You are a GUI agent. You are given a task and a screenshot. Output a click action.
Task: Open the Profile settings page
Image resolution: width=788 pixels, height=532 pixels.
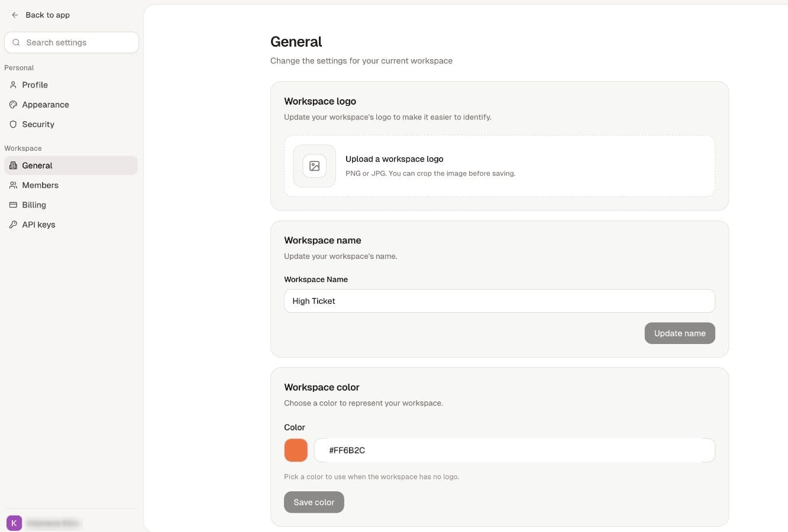[71, 85]
